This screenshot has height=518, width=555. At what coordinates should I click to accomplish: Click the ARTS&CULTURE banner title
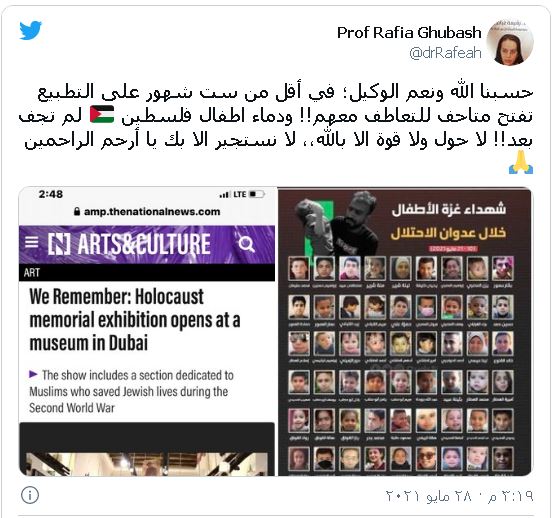[x=144, y=244]
